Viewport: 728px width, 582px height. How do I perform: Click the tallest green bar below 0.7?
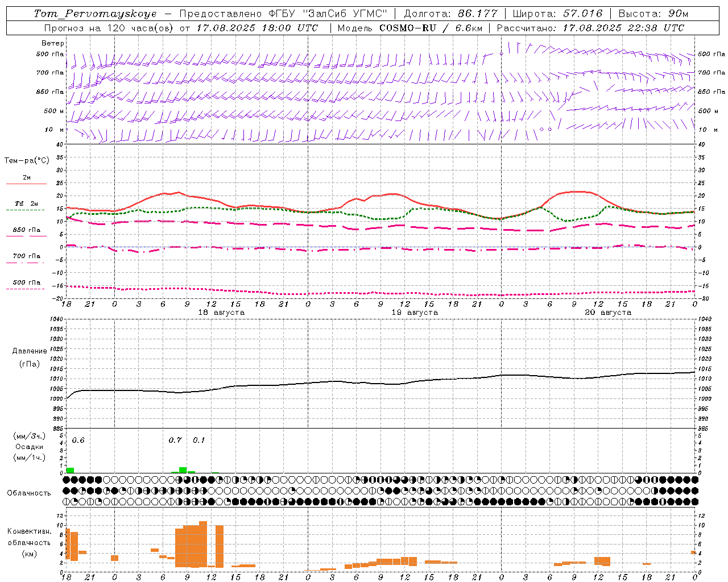pyautogui.click(x=183, y=470)
